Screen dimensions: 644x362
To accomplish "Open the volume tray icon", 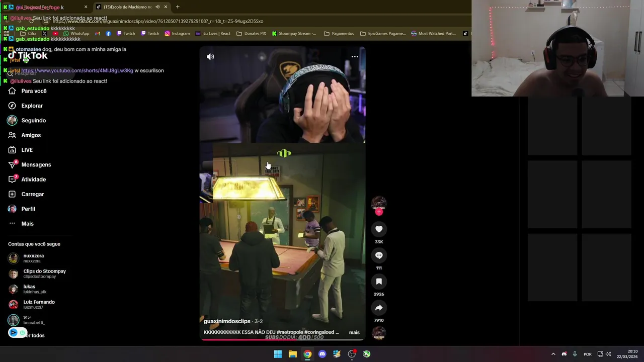I will (x=608, y=354).
